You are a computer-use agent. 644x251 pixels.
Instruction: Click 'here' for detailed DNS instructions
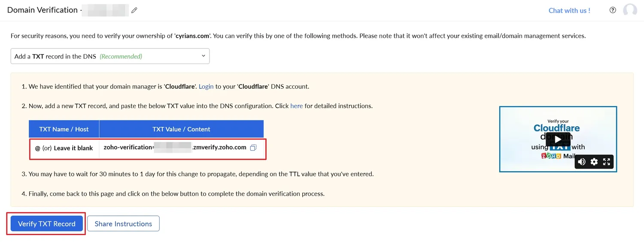[296, 106]
